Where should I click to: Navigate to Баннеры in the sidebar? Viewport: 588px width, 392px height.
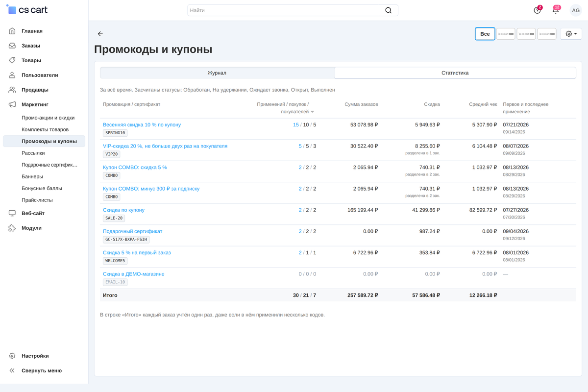32,176
